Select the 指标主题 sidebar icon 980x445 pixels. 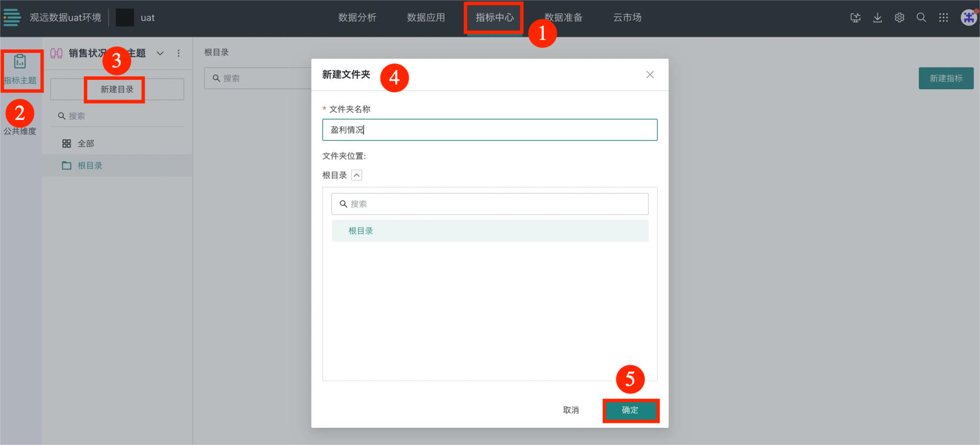point(20,69)
